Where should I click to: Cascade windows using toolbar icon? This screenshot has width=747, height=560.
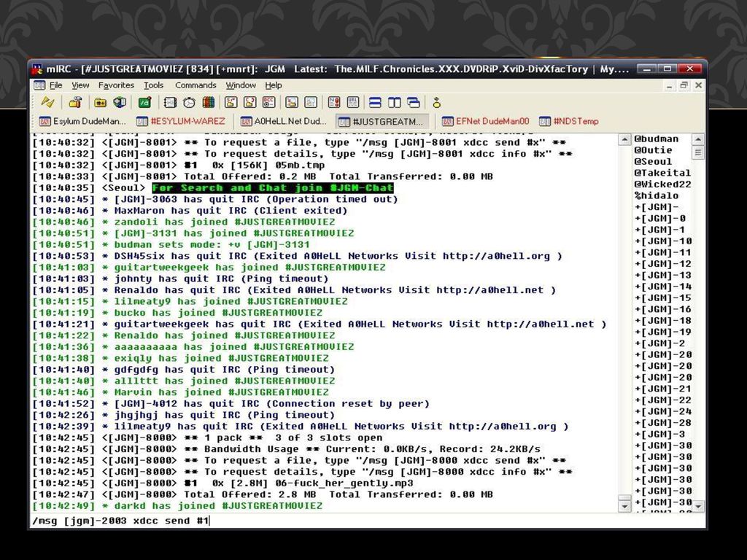point(414,102)
